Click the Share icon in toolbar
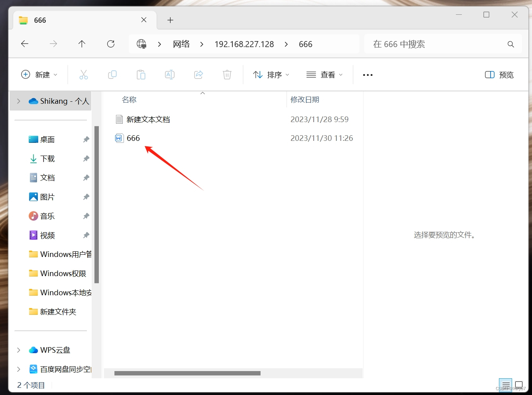 click(198, 75)
